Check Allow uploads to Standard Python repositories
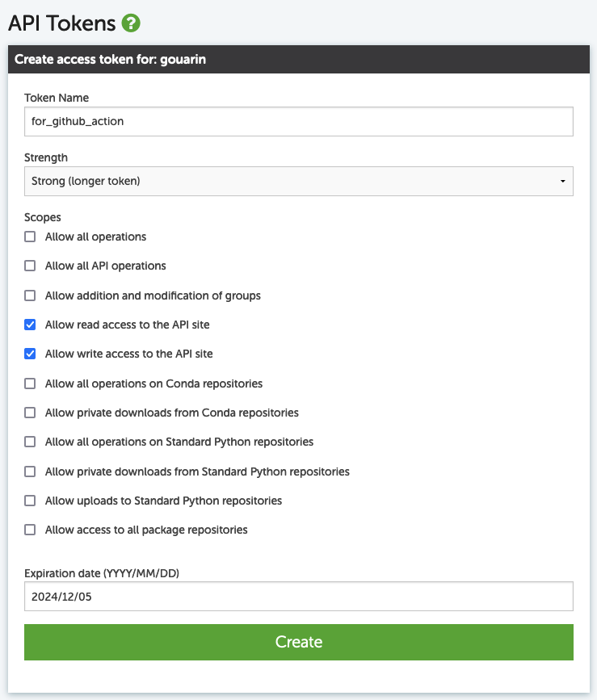Screen dimensions: 597x700 pos(30,501)
